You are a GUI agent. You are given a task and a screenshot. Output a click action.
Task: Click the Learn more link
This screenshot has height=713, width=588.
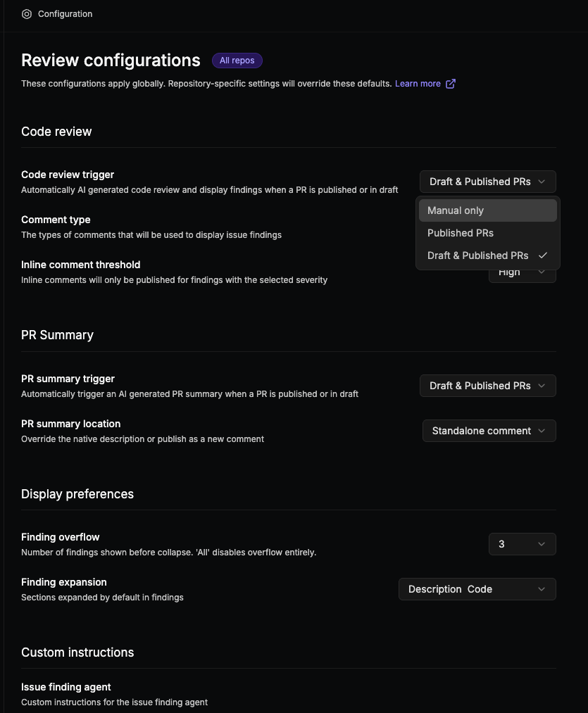coord(418,83)
